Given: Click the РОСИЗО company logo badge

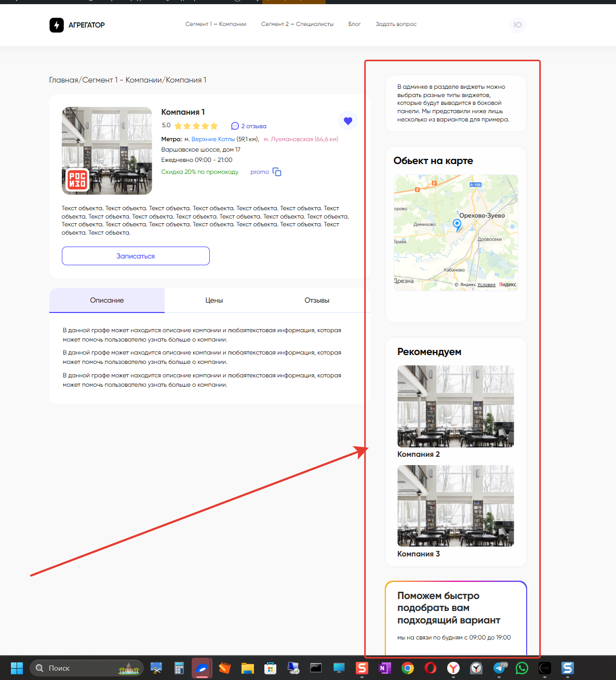Looking at the screenshot, I should [77, 180].
